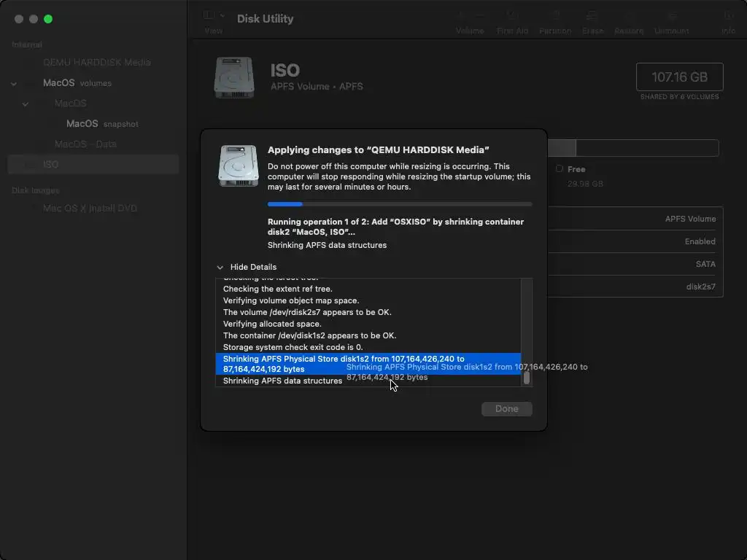Click the Done button in dialog

point(506,408)
